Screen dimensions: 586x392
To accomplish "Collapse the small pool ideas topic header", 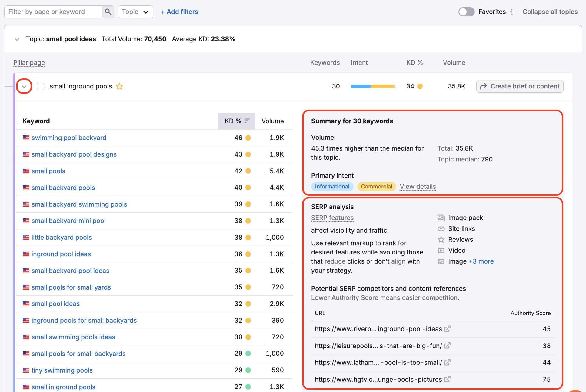I will 17,39.
